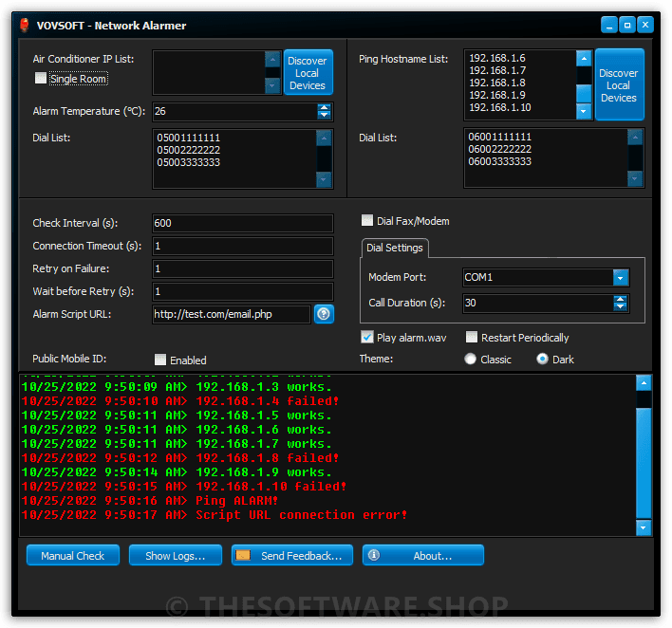Click log line '192.168.1.9 works.'
672x628 pixels.
(177, 472)
